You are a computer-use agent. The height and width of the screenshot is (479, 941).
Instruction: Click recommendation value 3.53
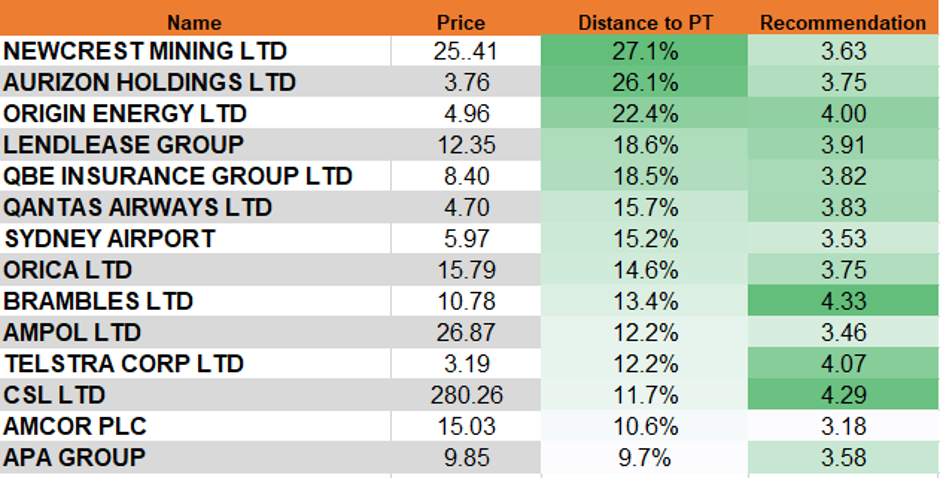tap(843, 238)
